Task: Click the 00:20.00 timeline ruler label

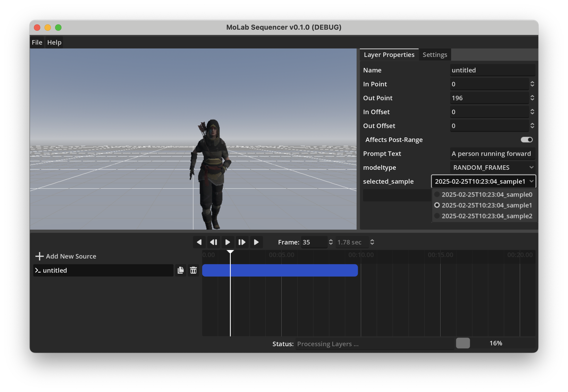Action: 520,255
